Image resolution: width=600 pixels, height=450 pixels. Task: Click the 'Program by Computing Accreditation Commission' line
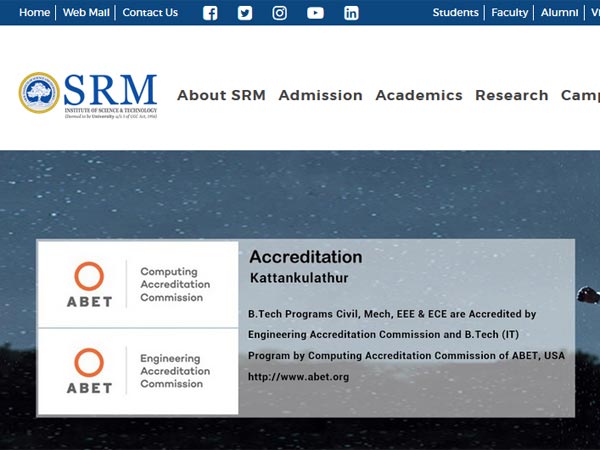pos(406,356)
